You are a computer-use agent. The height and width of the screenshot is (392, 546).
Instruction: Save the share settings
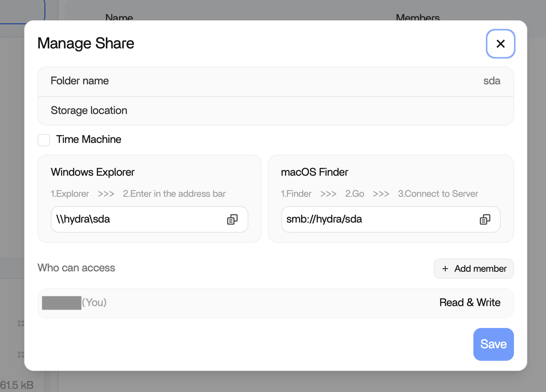pyautogui.click(x=493, y=344)
